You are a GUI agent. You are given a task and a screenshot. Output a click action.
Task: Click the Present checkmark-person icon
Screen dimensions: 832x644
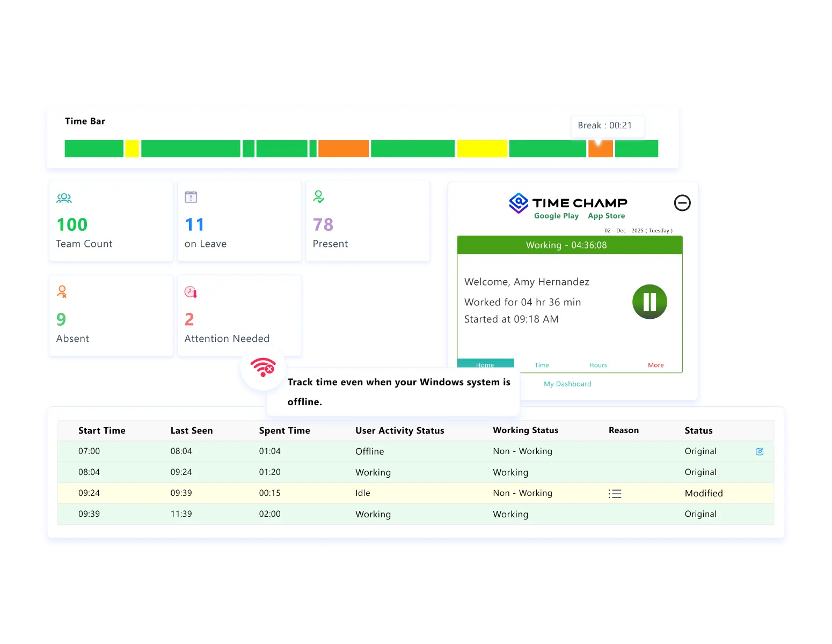tap(319, 197)
